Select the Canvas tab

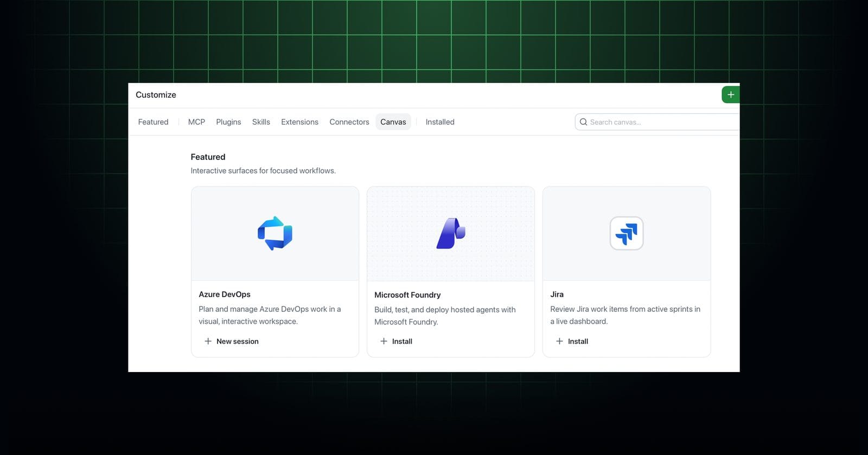[x=393, y=122]
